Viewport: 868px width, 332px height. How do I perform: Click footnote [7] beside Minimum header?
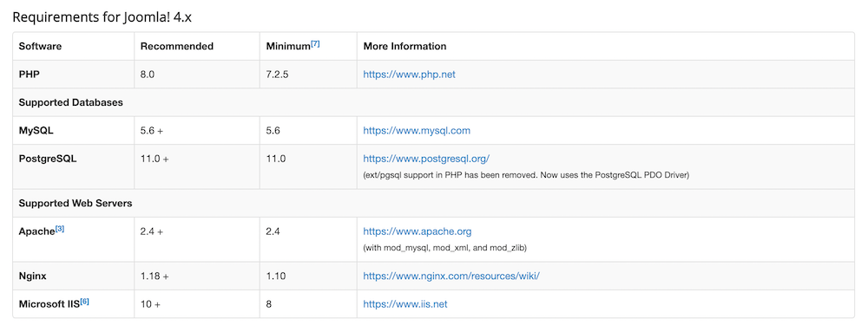[315, 43]
